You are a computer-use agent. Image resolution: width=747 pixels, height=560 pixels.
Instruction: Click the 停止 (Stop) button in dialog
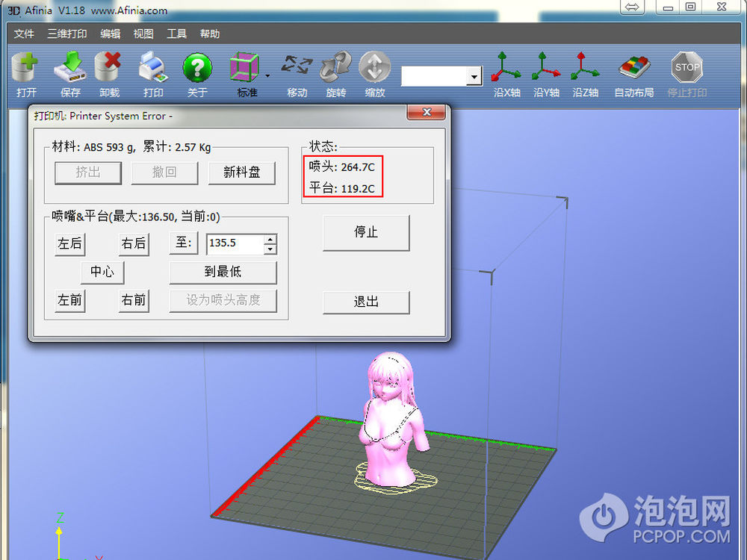pos(366,233)
